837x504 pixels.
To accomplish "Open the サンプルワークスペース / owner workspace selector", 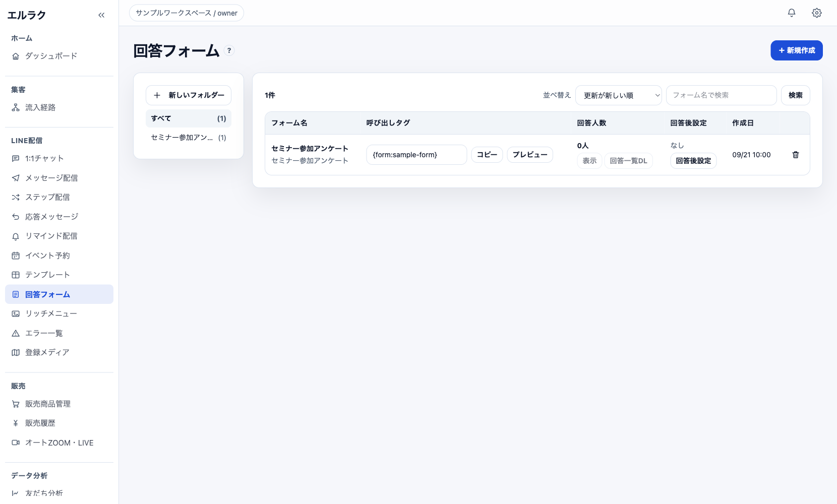I will pyautogui.click(x=187, y=13).
